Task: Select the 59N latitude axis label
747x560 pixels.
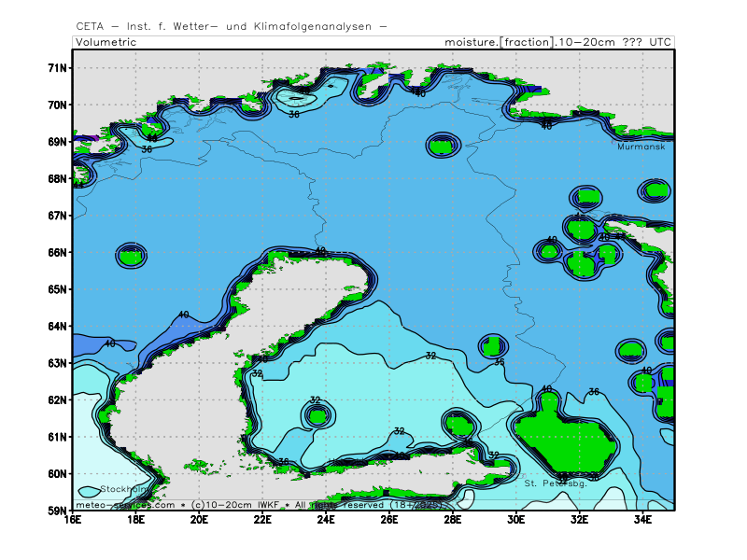Action: 58,511
